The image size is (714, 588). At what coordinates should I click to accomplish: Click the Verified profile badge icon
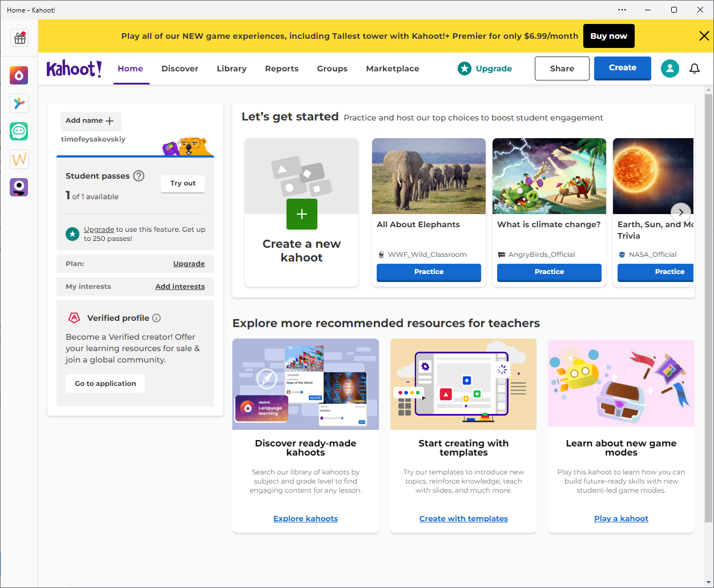pyautogui.click(x=74, y=318)
